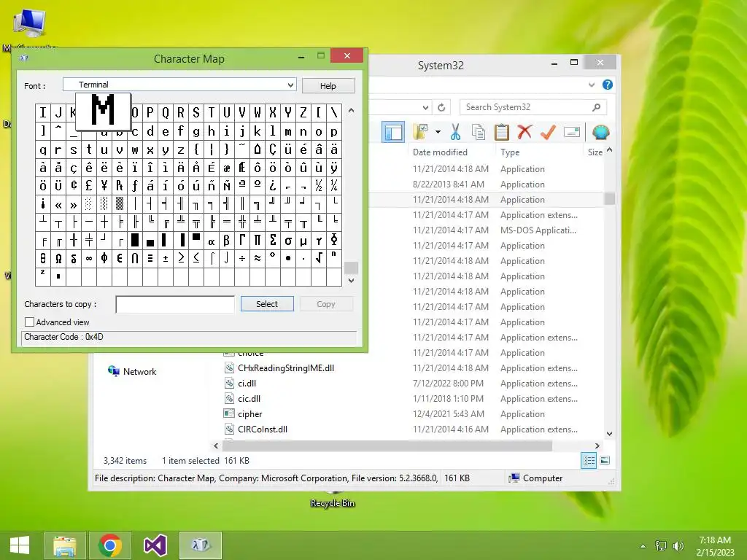Select the Ω omega character cell
The height and width of the screenshot is (560, 747).
pyautogui.click(x=58, y=258)
